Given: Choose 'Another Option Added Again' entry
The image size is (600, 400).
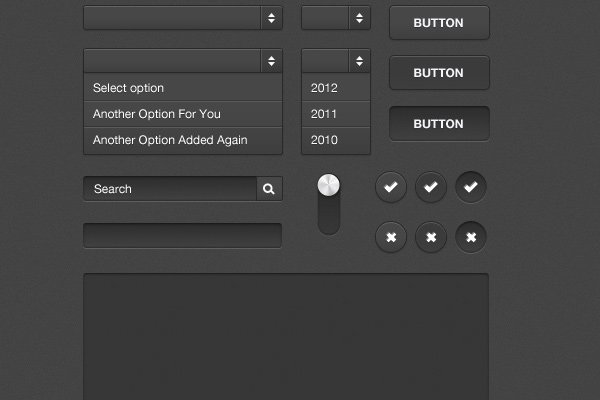Looking at the screenshot, I should pos(183,140).
